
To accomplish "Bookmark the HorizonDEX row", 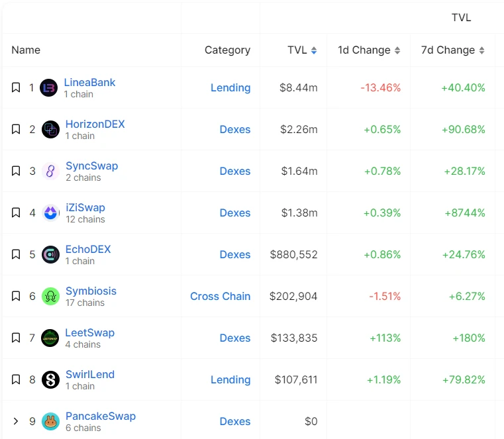I will tap(16, 129).
